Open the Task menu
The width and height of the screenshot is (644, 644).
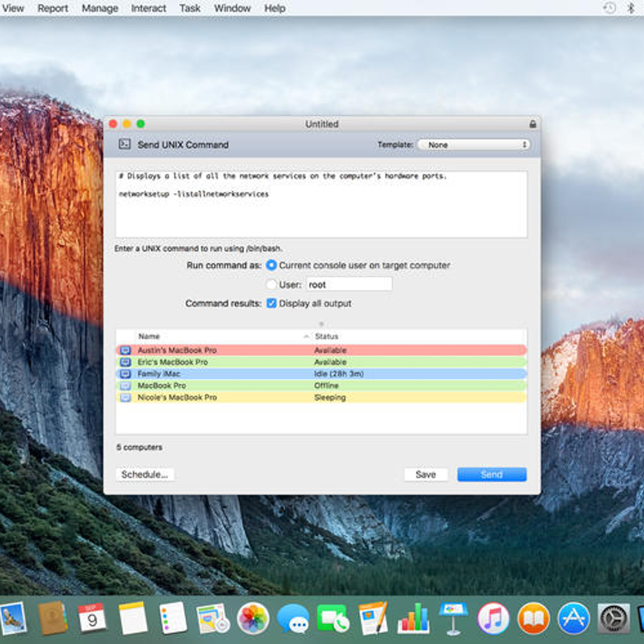[190, 8]
